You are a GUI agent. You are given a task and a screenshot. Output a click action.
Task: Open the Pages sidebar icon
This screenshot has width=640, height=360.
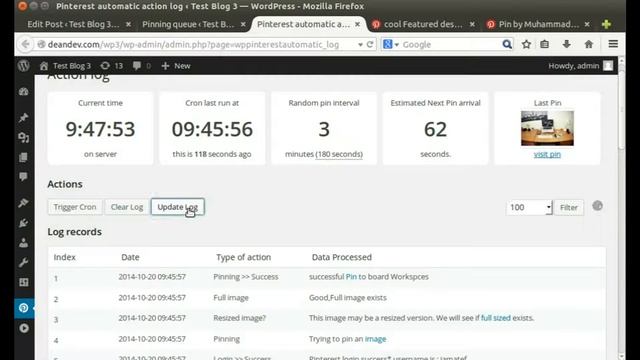coord(24,157)
